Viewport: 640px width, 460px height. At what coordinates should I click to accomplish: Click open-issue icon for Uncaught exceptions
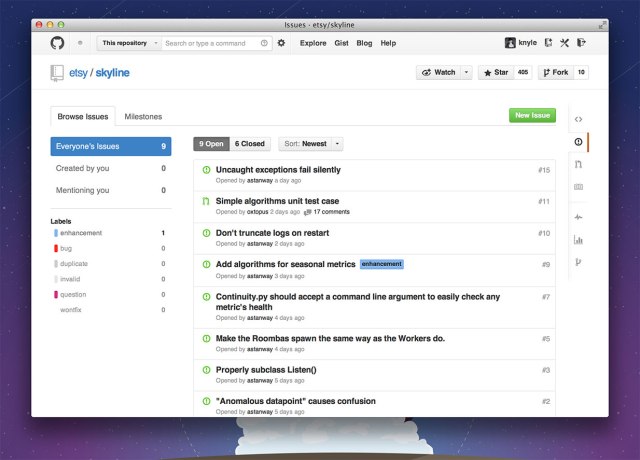click(207, 170)
